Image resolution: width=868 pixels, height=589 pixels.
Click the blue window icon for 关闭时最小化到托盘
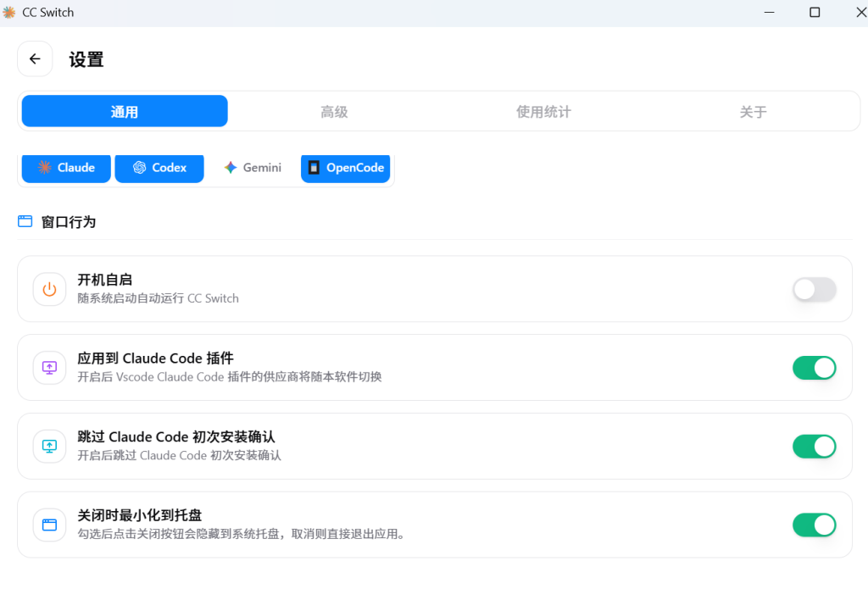[x=49, y=525]
